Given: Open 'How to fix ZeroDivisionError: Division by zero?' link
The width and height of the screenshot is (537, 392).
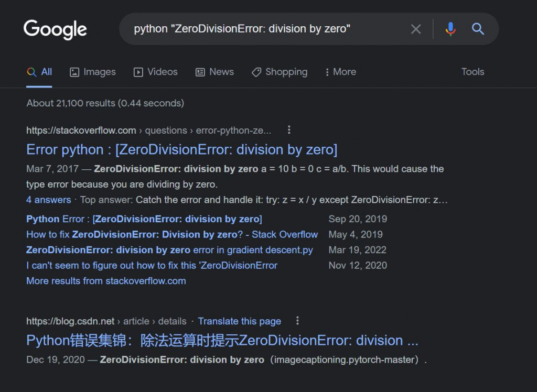Looking at the screenshot, I should click(172, 234).
